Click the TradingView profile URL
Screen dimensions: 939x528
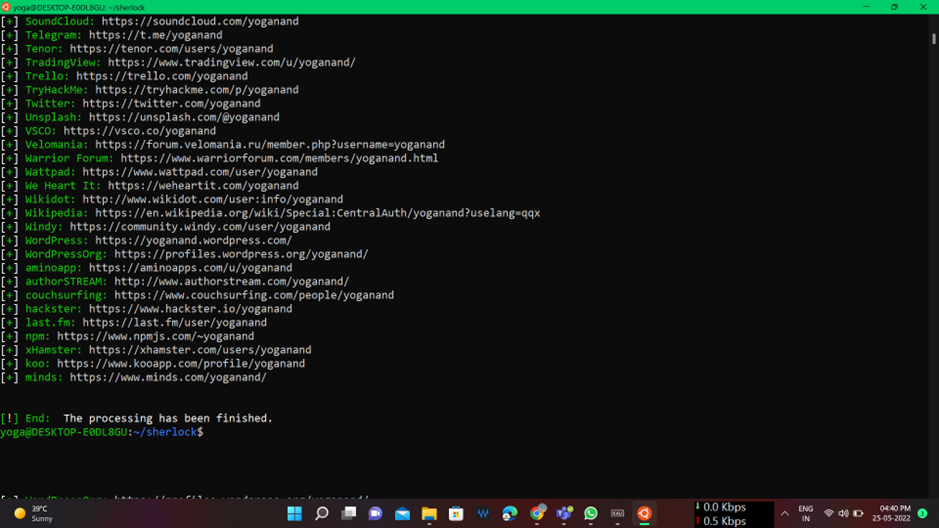point(232,62)
